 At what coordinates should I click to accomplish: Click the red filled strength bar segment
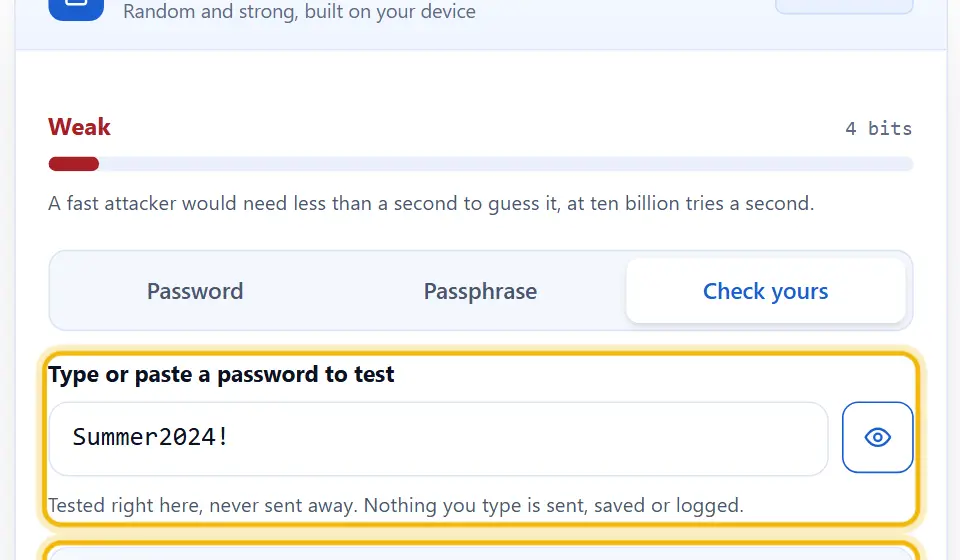[x=73, y=164]
